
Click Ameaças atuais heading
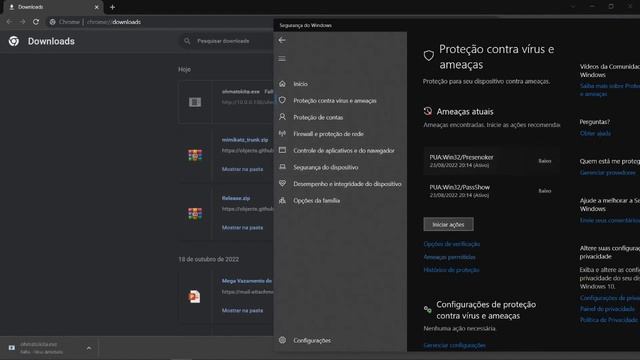tap(464, 111)
